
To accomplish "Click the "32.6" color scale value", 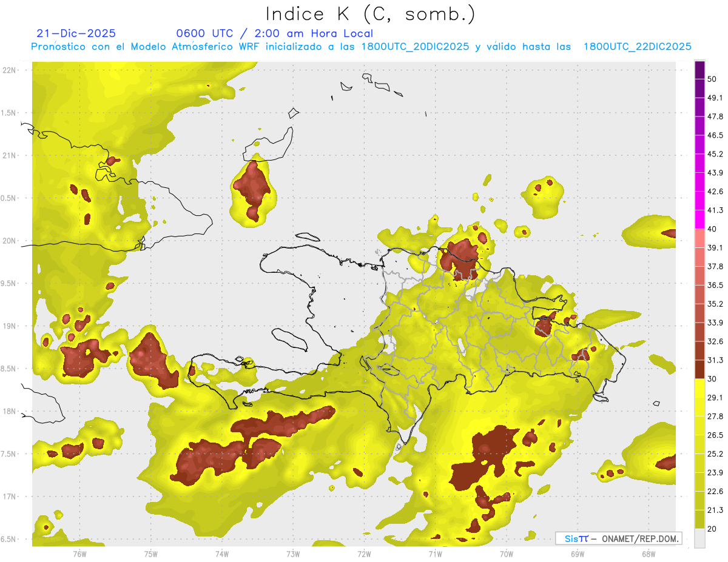I will [715, 341].
